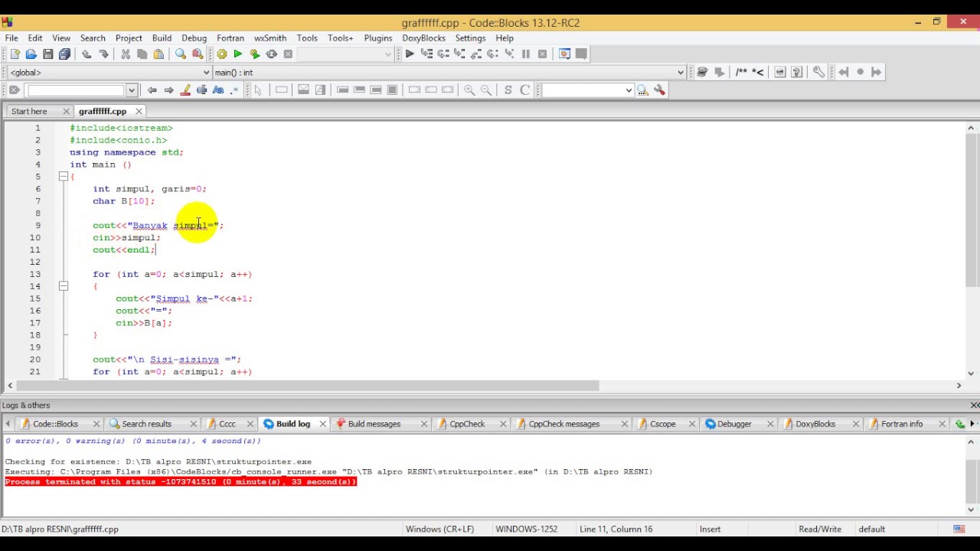The width and height of the screenshot is (980, 551).
Task: Switch to the Build messages tab
Action: coord(374,424)
